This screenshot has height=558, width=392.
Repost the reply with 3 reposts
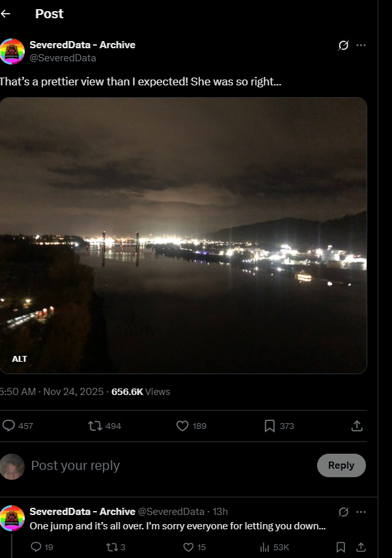pyautogui.click(x=111, y=547)
